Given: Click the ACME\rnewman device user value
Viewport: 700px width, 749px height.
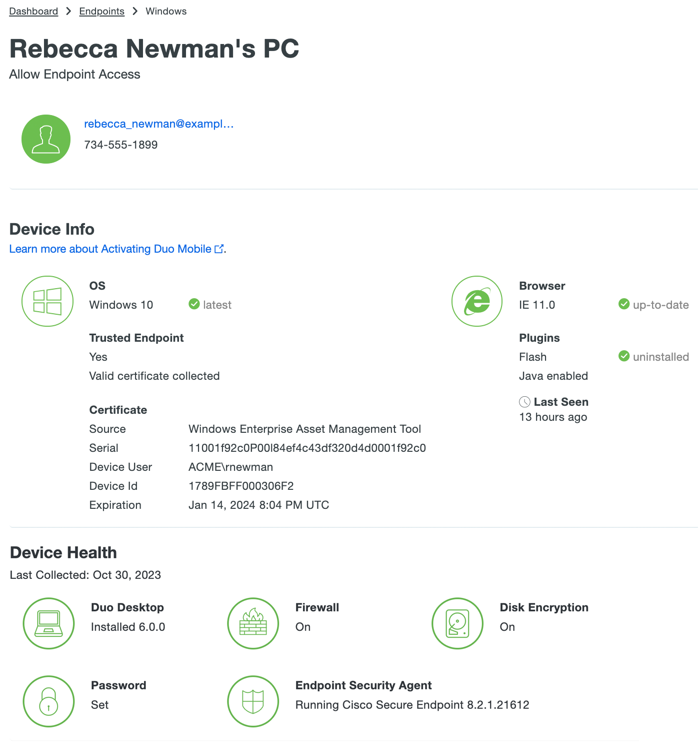Looking at the screenshot, I should pyautogui.click(x=230, y=467).
